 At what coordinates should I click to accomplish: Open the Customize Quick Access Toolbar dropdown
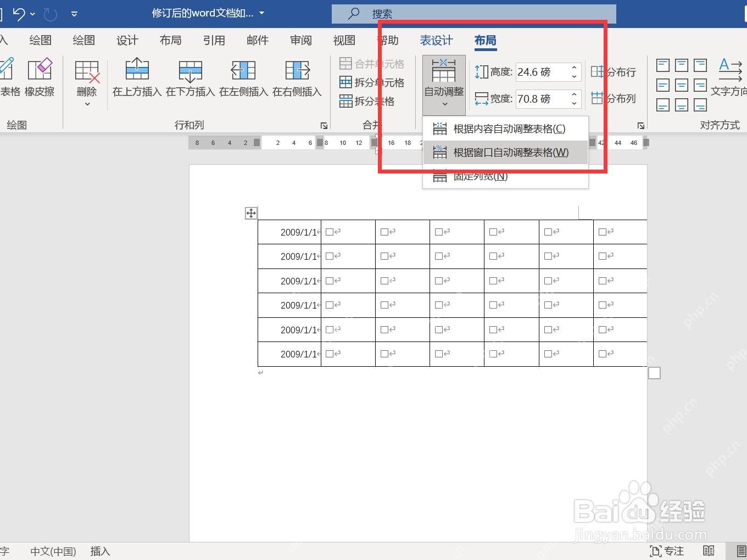point(74,14)
